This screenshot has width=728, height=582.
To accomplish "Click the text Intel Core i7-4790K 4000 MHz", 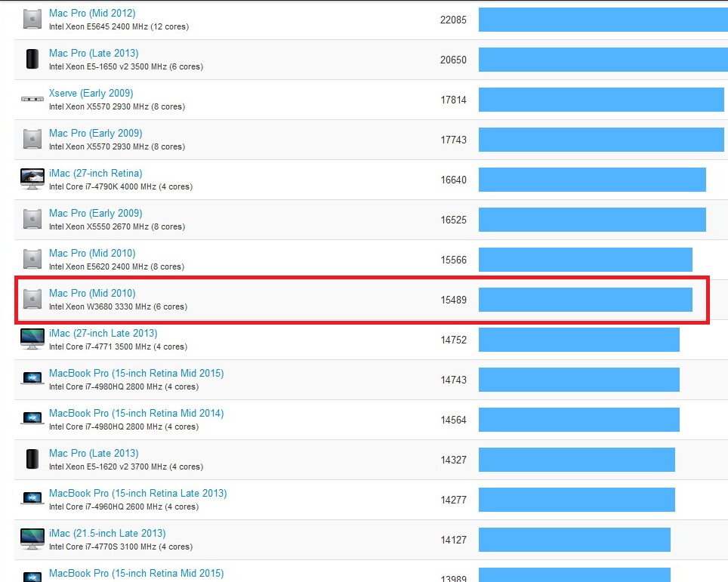I will 103,186.
